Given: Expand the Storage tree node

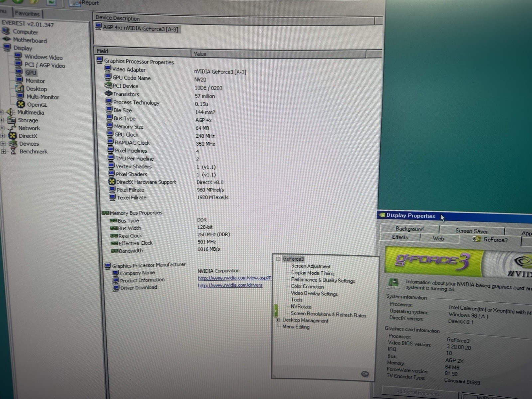Looking at the screenshot, I should tap(2, 120).
